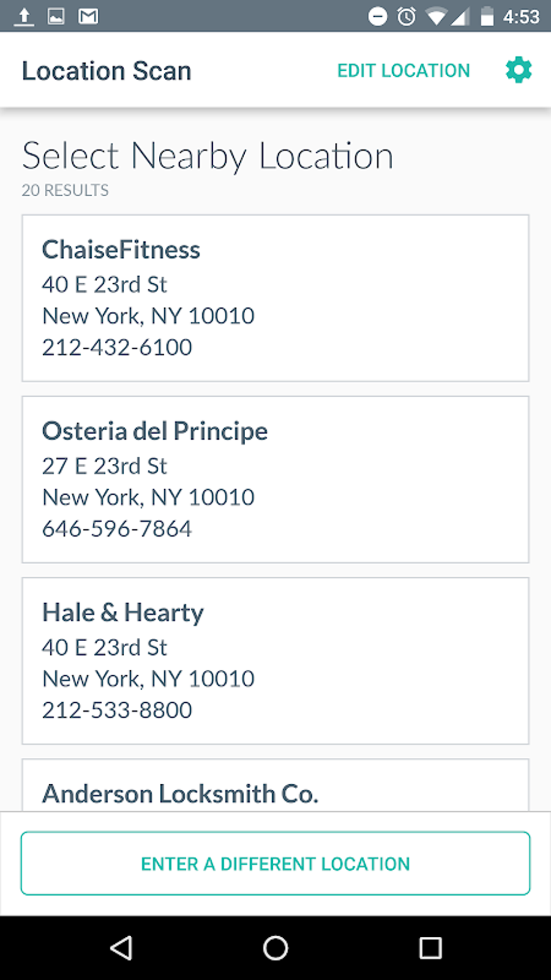Tap Enter a Different Location button
551x980 pixels.
click(x=275, y=863)
